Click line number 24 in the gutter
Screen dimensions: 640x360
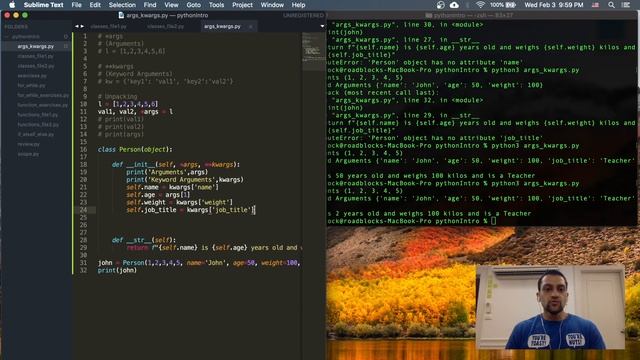pyautogui.click(x=83, y=210)
